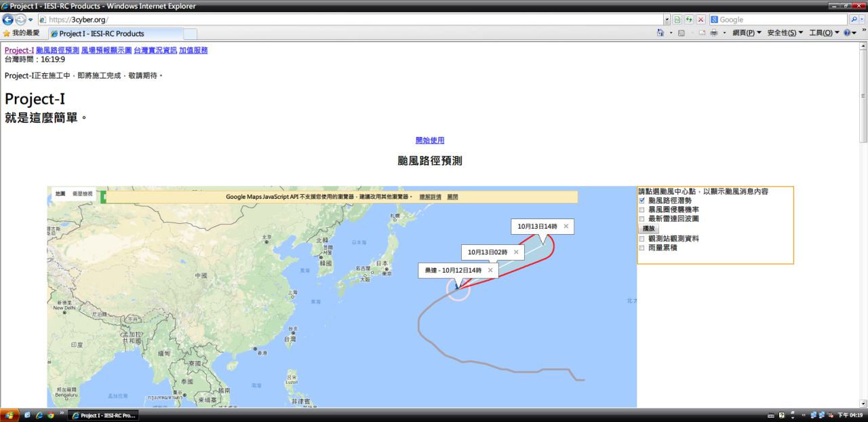The width and height of the screenshot is (868, 422).
Task: Switch map to 地圖 map view
Action: coord(60,194)
